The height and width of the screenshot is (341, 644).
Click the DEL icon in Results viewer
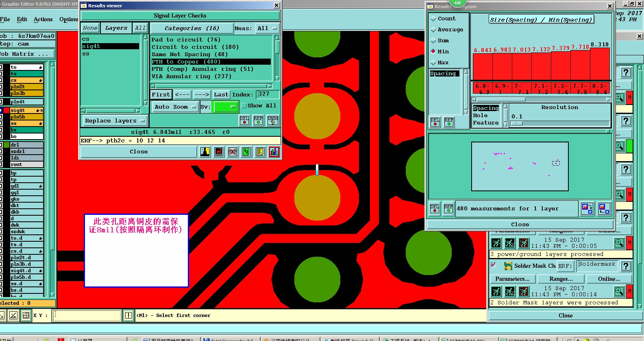244,120
